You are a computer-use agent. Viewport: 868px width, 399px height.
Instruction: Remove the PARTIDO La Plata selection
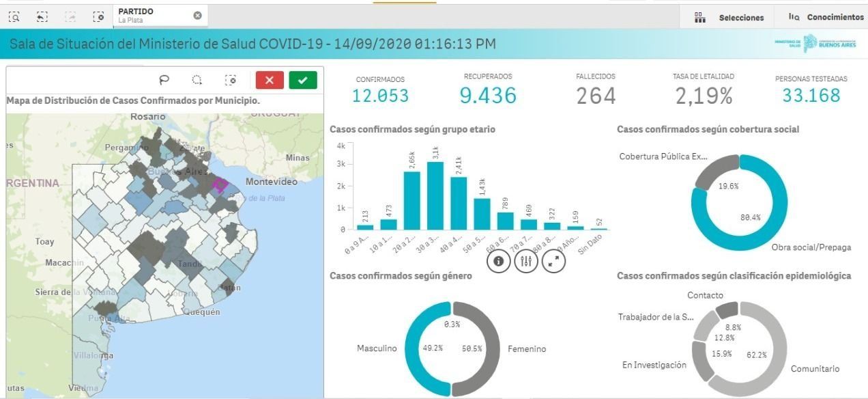pyautogui.click(x=197, y=15)
